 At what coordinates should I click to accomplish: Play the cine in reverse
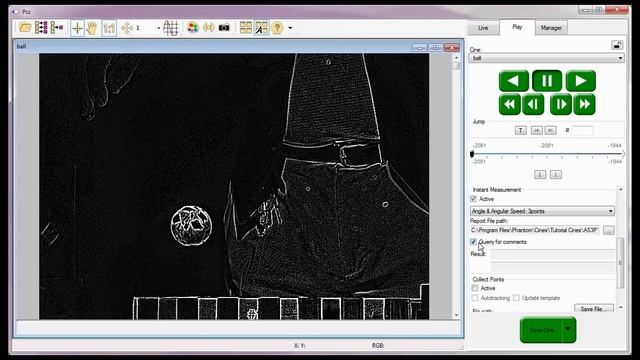coord(513,81)
